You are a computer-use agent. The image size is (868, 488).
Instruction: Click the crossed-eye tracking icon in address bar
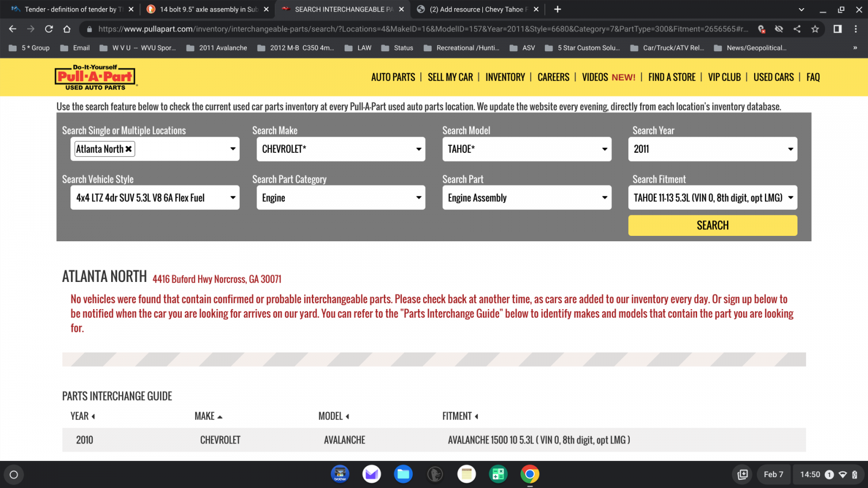tap(779, 29)
